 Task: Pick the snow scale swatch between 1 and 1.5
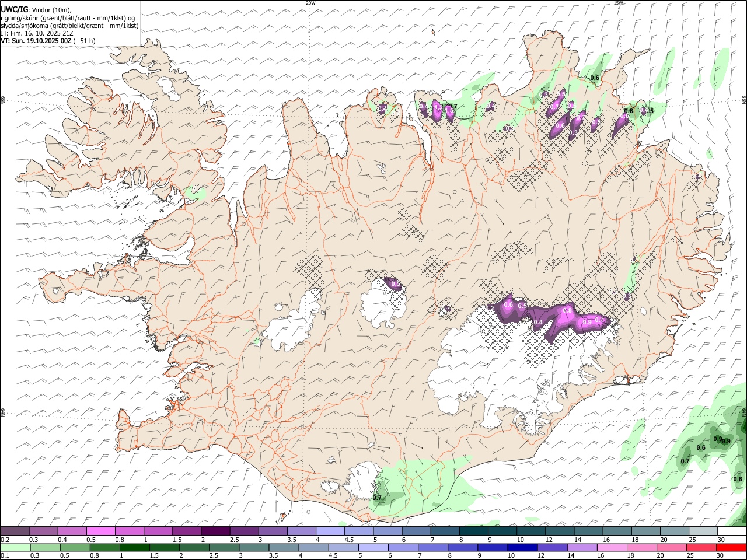click(158, 531)
